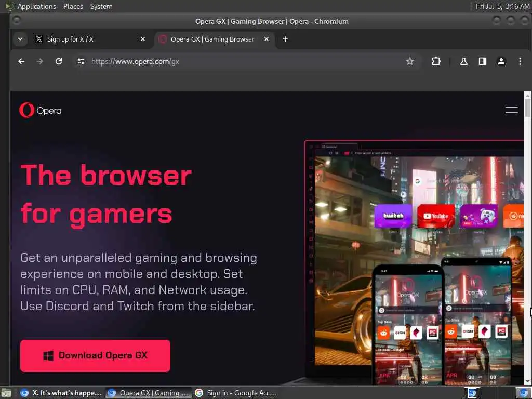Image resolution: width=532 pixels, height=399 pixels.
Task: Open the System menu
Action: click(101, 6)
